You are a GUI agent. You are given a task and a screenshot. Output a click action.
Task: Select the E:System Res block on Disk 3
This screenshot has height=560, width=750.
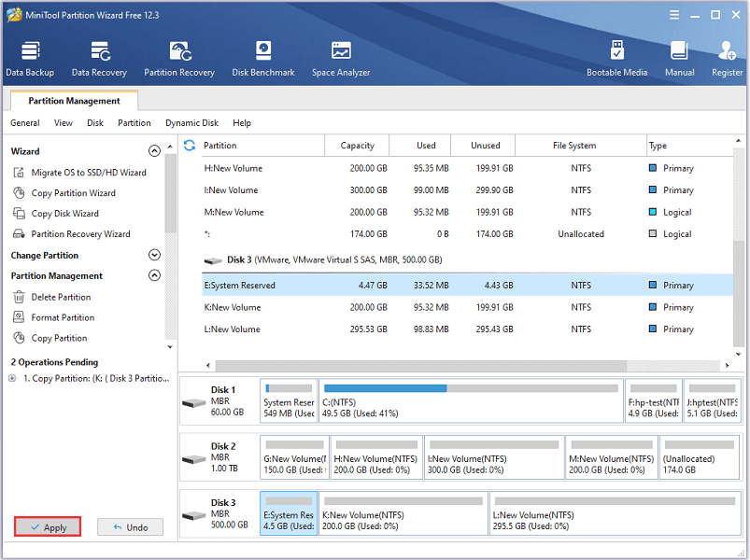pyautogui.click(x=289, y=513)
